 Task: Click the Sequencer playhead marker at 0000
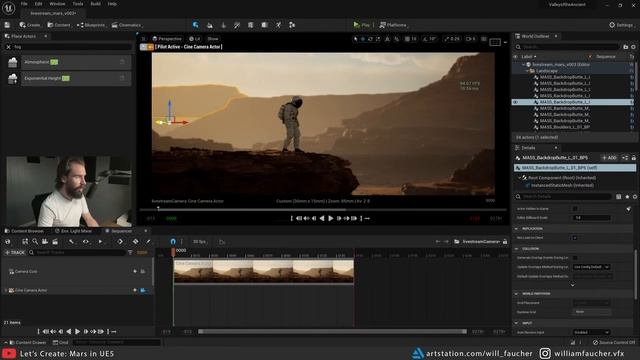173,251
